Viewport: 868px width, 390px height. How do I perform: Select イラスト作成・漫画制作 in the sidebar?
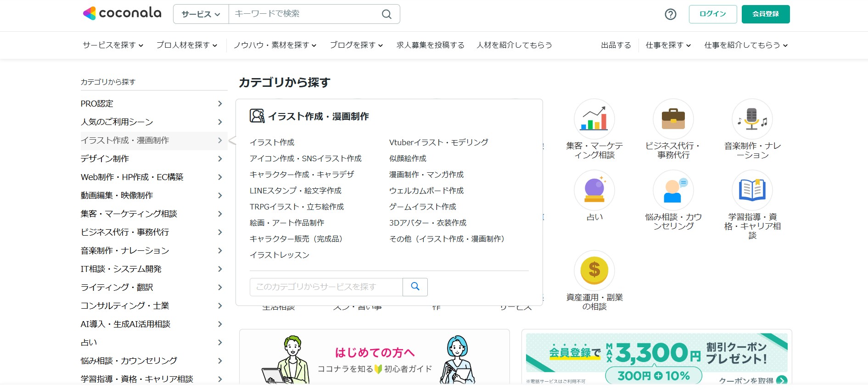pos(154,141)
